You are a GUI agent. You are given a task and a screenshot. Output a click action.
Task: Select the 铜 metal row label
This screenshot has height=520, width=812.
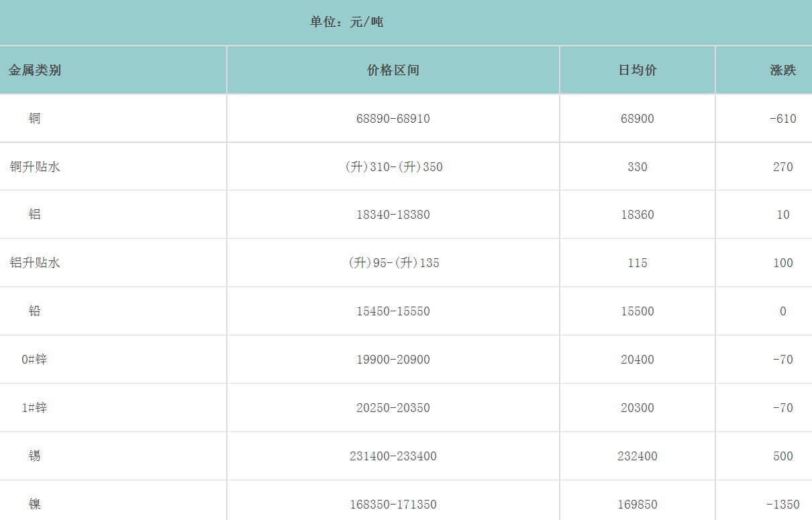coord(35,118)
